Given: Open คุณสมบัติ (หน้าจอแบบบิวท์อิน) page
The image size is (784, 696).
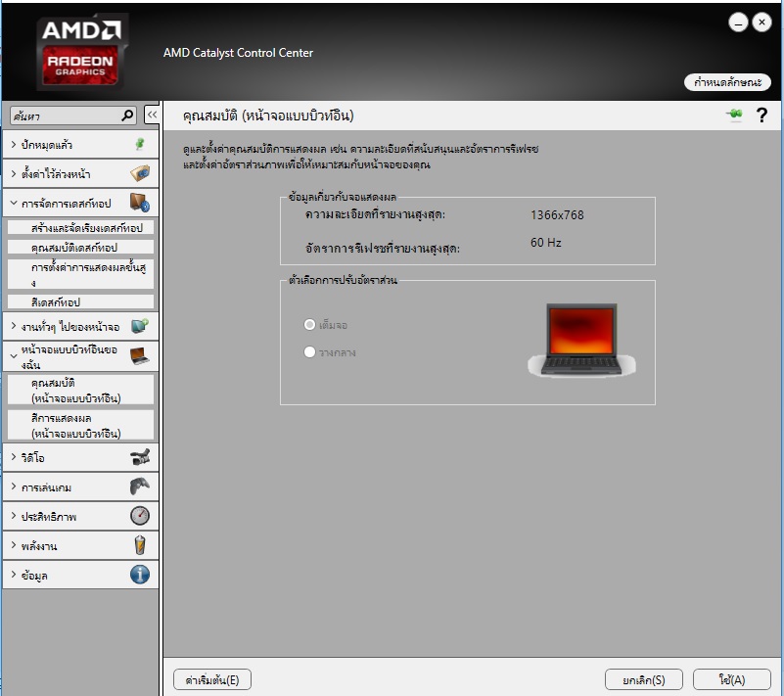Looking at the screenshot, I should click(x=80, y=390).
